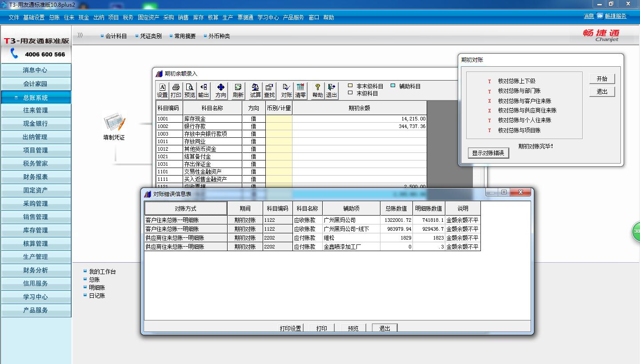Run 试算 trial balance from the toolbar
Image resolution: width=640 pixels, height=364 pixels.
256,91
